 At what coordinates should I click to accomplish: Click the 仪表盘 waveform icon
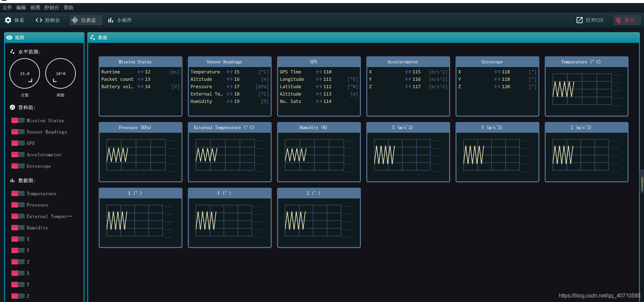[x=75, y=20]
